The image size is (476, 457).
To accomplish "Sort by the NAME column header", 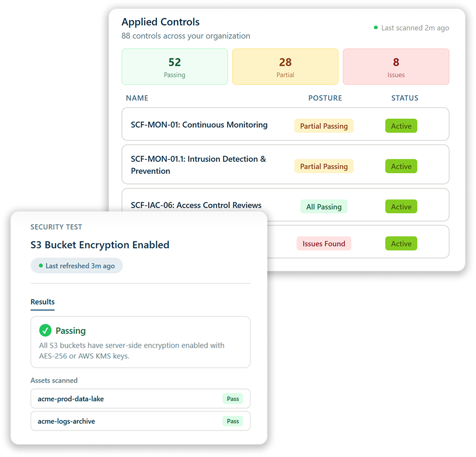I will point(137,98).
